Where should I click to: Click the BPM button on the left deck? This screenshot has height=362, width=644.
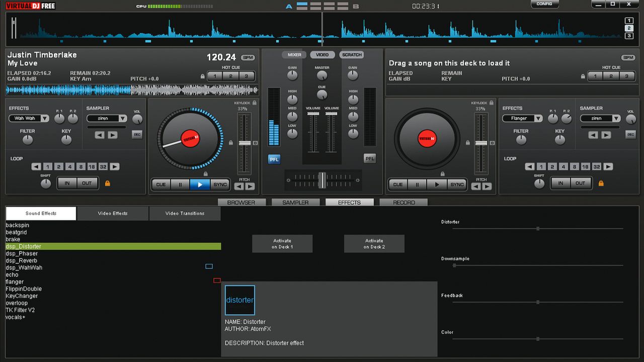(248, 57)
